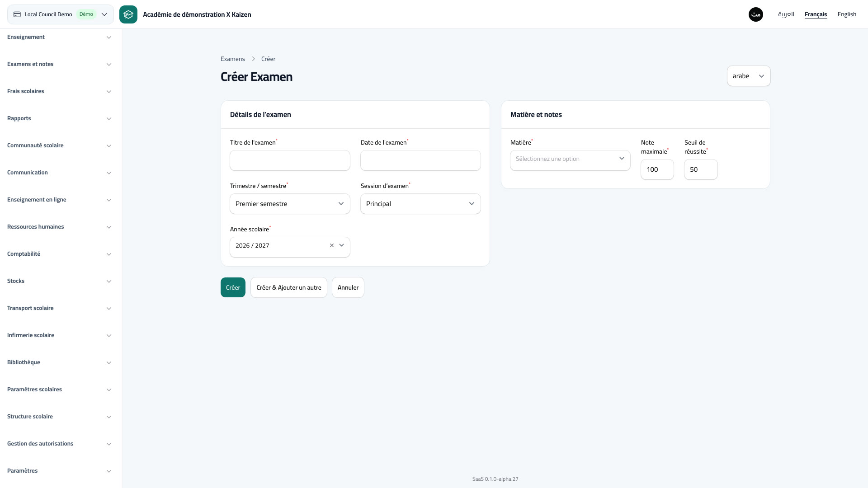
Task: Expand Transport scolaire section
Action: pyautogui.click(x=59, y=308)
